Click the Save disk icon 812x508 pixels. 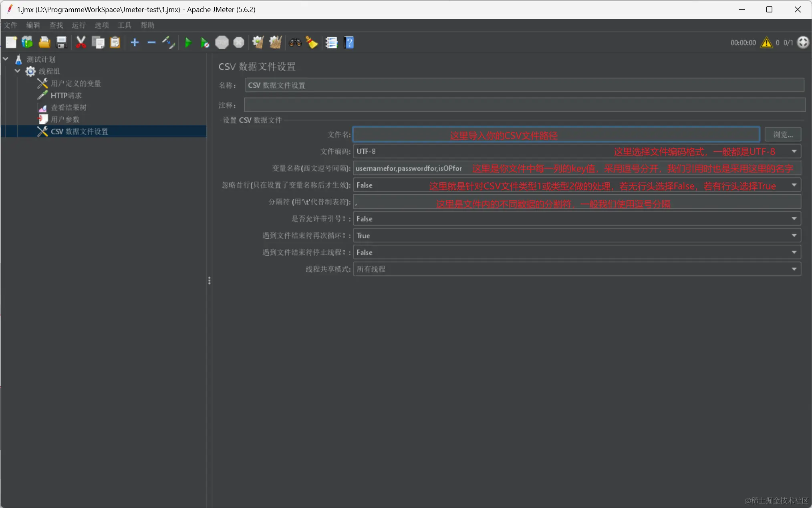coord(61,42)
